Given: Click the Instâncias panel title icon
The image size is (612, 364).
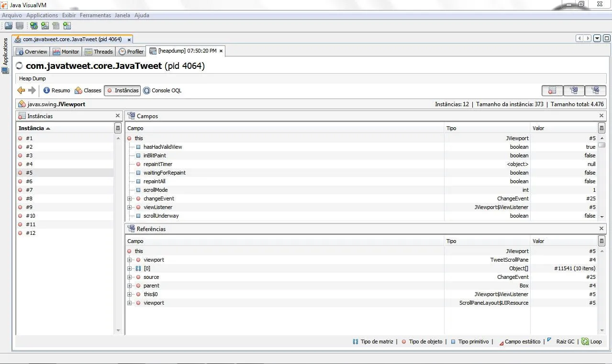Looking at the screenshot, I should click(x=22, y=116).
